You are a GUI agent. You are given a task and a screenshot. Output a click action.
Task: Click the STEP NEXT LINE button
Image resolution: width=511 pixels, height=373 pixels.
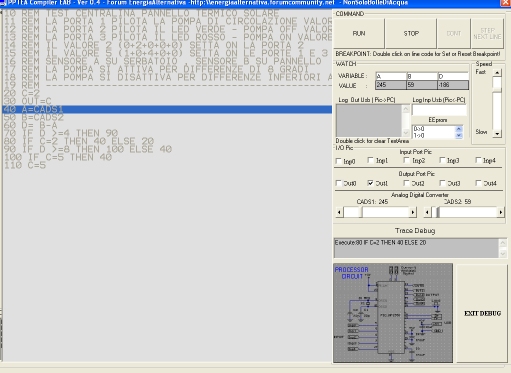coord(487,34)
